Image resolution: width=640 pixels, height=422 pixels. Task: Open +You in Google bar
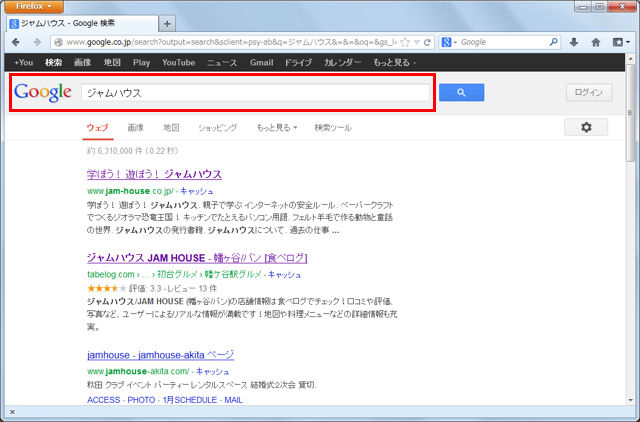pyautogui.click(x=23, y=63)
